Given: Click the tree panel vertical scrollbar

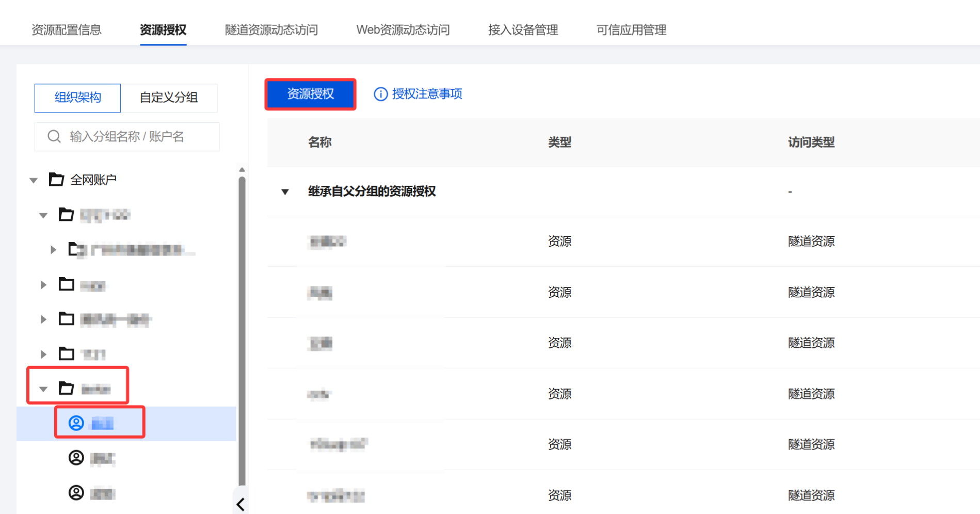Looking at the screenshot, I should click(242, 330).
